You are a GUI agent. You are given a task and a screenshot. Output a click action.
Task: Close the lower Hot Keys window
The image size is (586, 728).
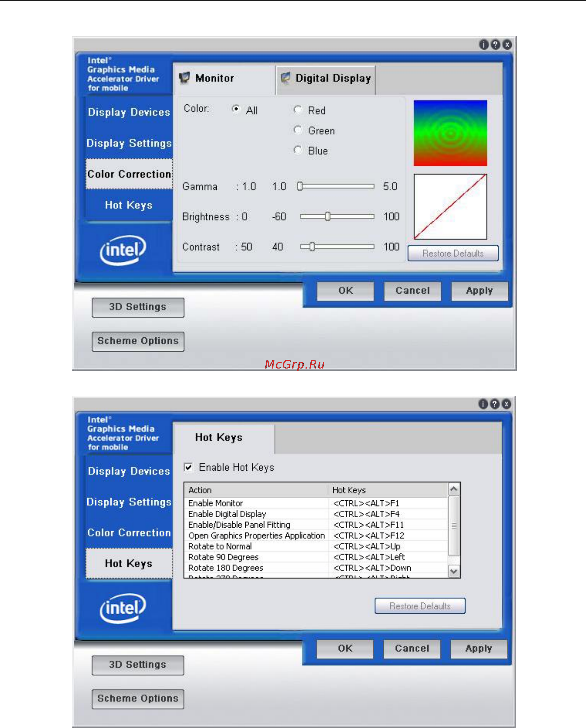pyautogui.click(x=506, y=404)
